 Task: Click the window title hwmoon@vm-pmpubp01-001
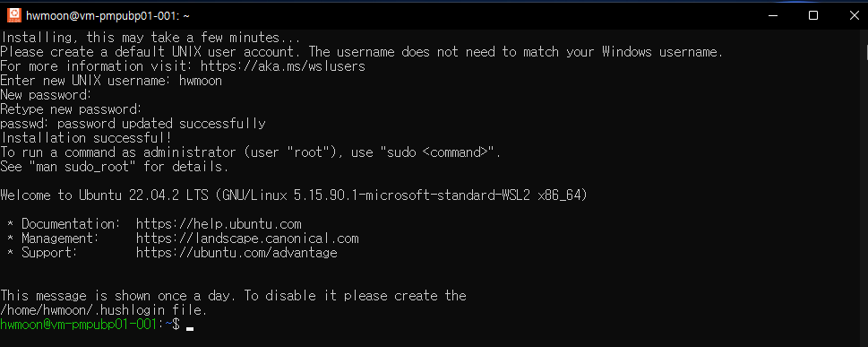(108, 16)
